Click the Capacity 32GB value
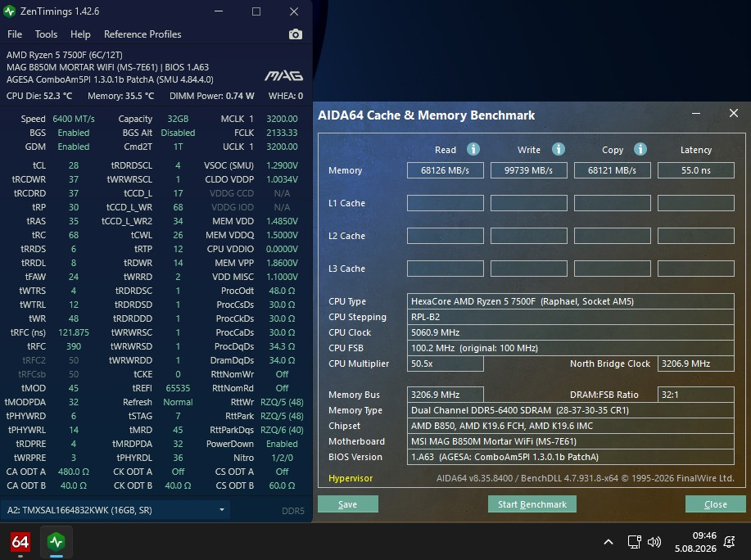751x560 pixels. click(x=178, y=119)
